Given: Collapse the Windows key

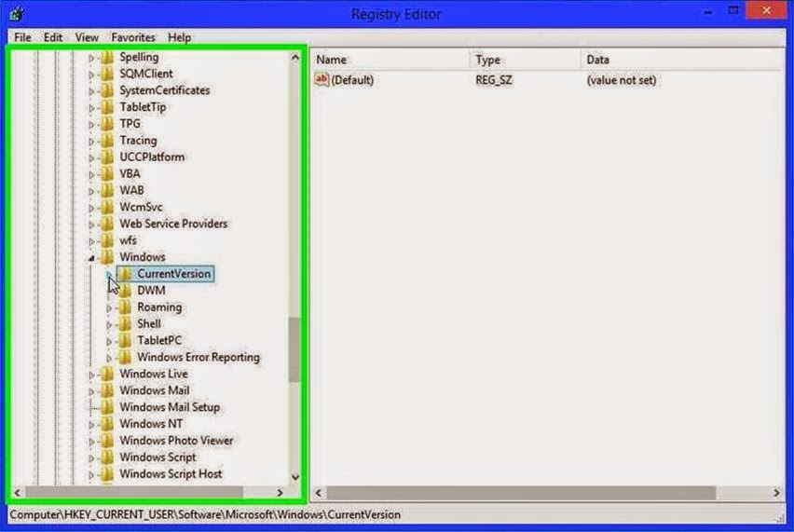Looking at the screenshot, I should coord(91,258).
